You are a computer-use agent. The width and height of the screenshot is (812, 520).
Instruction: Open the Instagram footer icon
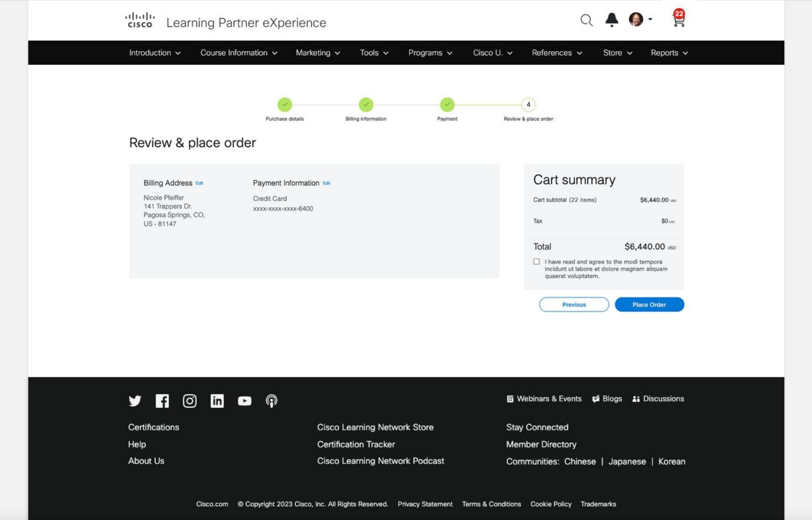190,401
